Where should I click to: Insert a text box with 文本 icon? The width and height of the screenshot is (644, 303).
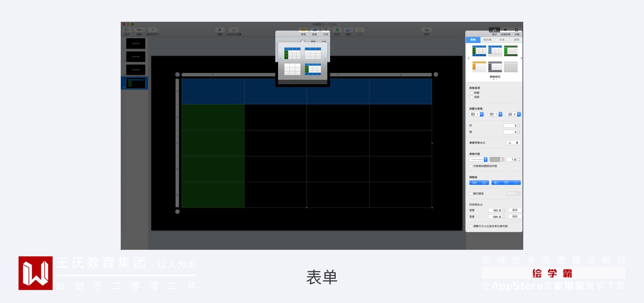[x=326, y=30]
